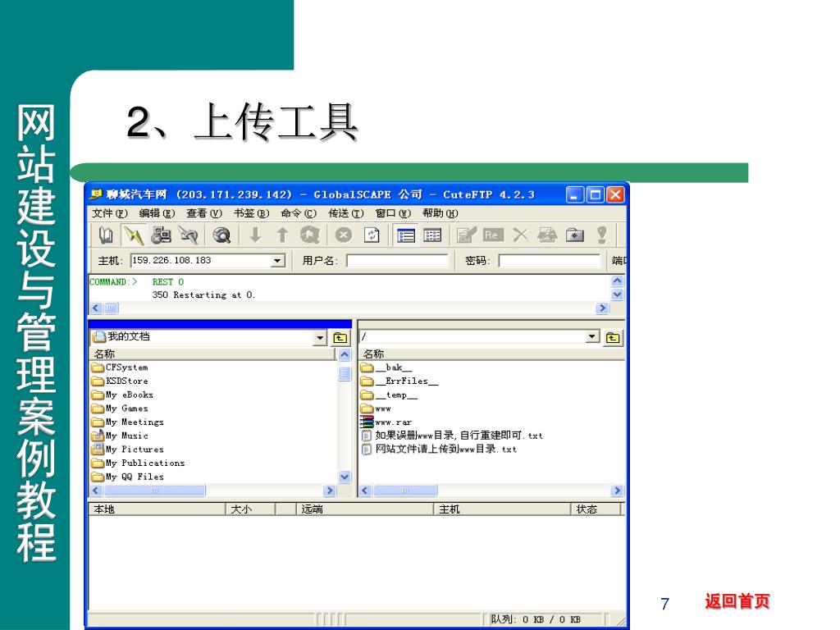Select the My QQ Files folder
The width and height of the screenshot is (840, 630).
(x=128, y=477)
